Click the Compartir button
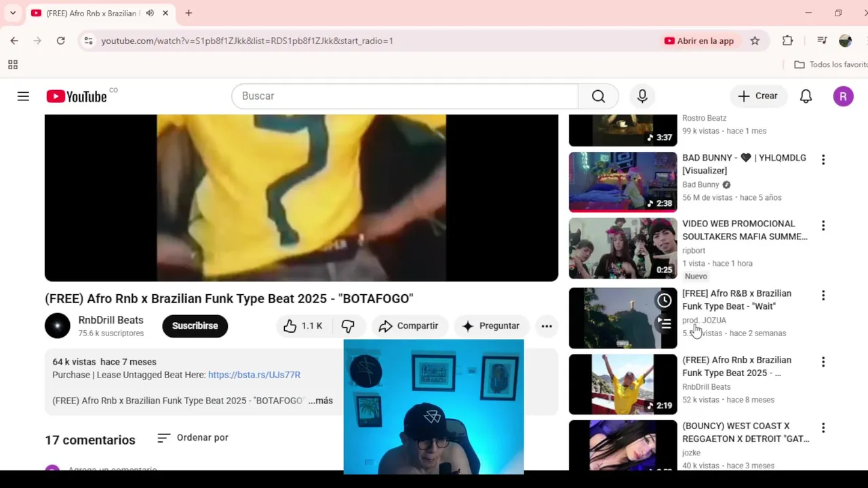Screen dimensions: 868x488 coord(409,326)
